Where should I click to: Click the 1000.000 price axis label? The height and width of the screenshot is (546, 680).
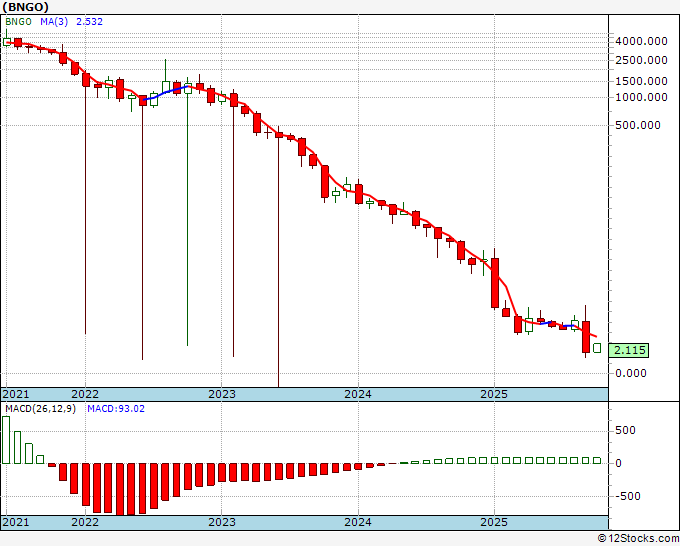pos(641,97)
